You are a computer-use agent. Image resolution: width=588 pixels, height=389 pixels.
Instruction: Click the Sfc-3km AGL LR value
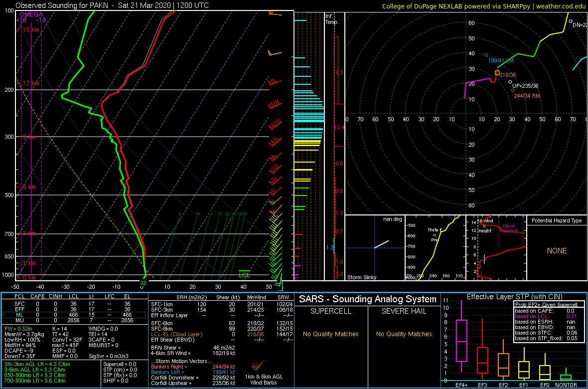pyautogui.click(x=37, y=364)
